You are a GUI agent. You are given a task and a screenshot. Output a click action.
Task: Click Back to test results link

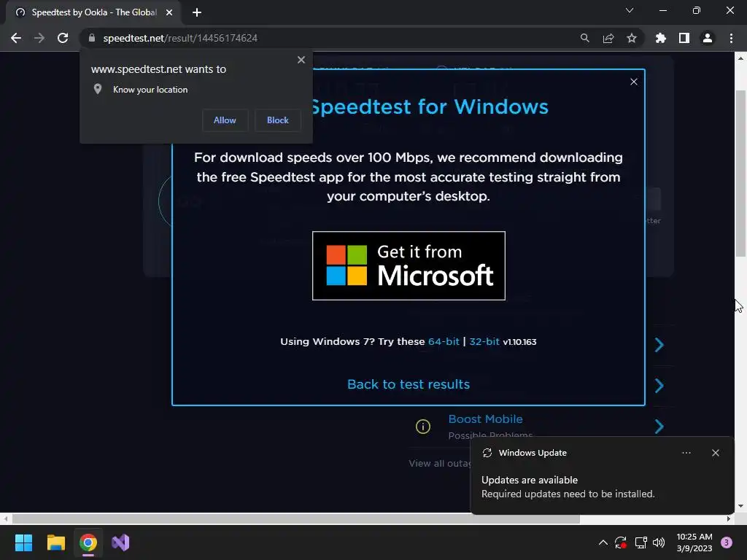tap(409, 384)
